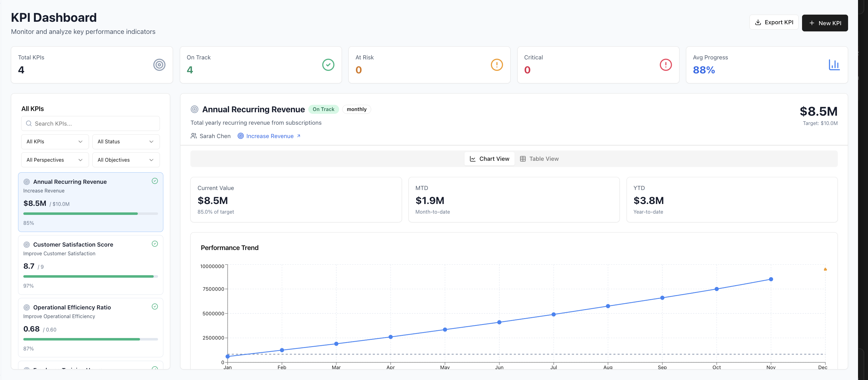This screenshot has height=380, width=868.
Task: Open the All KPIs filter dropdown
Action: [x=54, y=141]
